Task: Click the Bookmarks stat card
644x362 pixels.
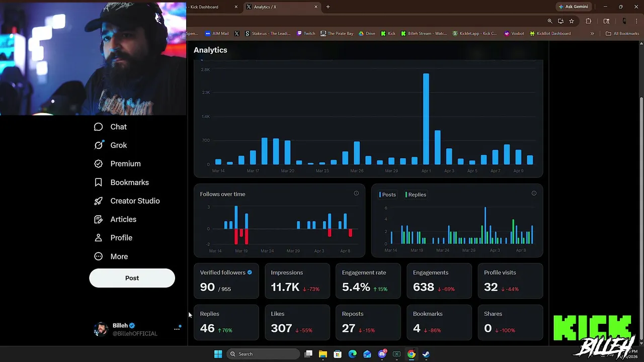Action: pyautogui.click(x=439, y=322)
